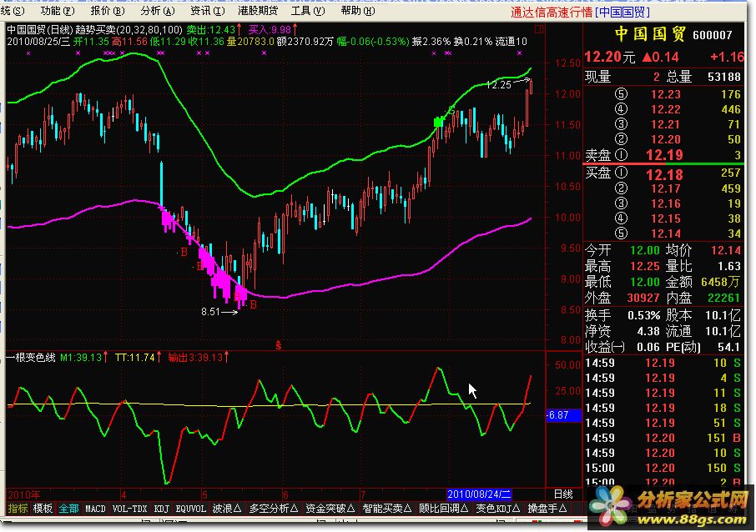Screen dimensions: 756x532
Task: Expand the 资金突破 indicator group
Action: tap(330, 509)
